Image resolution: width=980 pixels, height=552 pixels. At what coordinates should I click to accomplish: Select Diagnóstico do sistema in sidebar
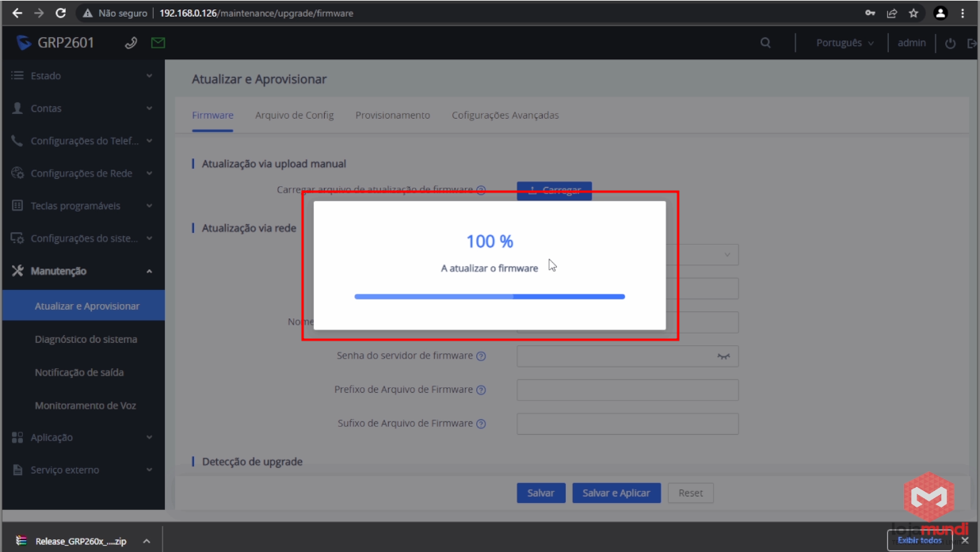pyautogui.click(x=86, y=339)
